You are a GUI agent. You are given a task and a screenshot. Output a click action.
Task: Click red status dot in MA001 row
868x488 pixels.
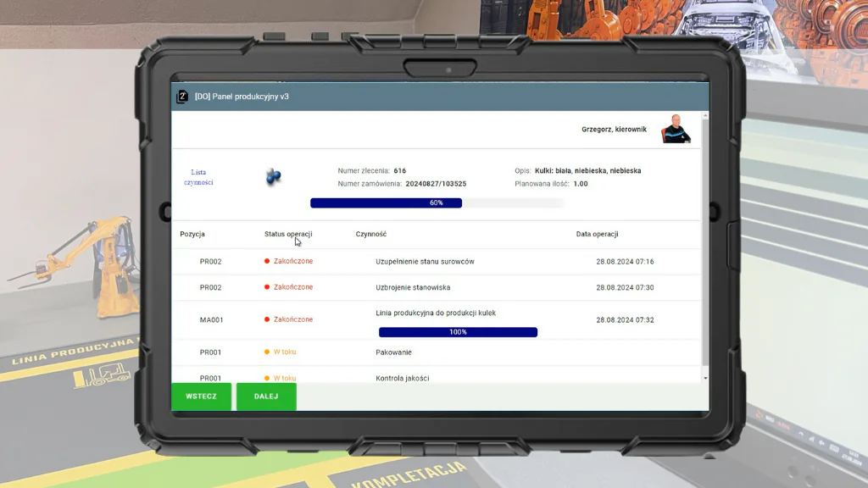pyautogui.click(x=267, y=319)
